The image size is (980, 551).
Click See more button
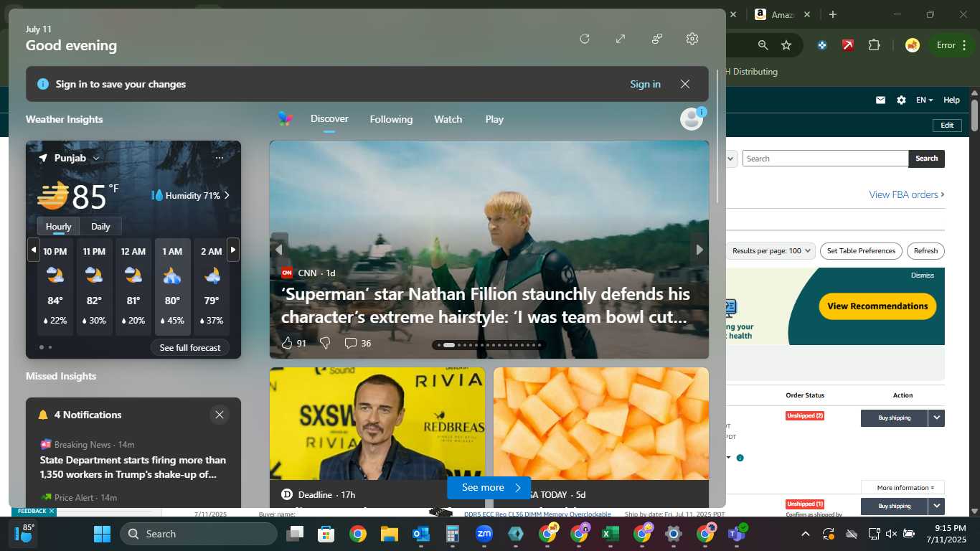489,488
